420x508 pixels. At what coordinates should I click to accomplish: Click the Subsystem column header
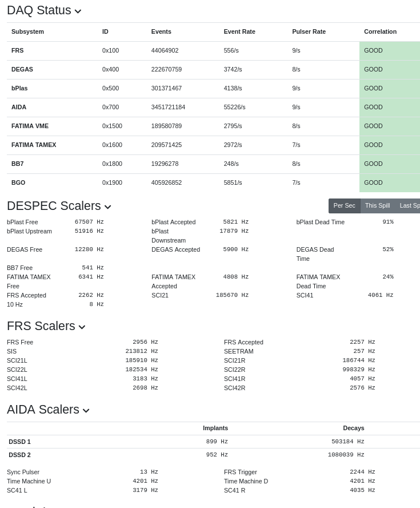click(x=27, y=32)
